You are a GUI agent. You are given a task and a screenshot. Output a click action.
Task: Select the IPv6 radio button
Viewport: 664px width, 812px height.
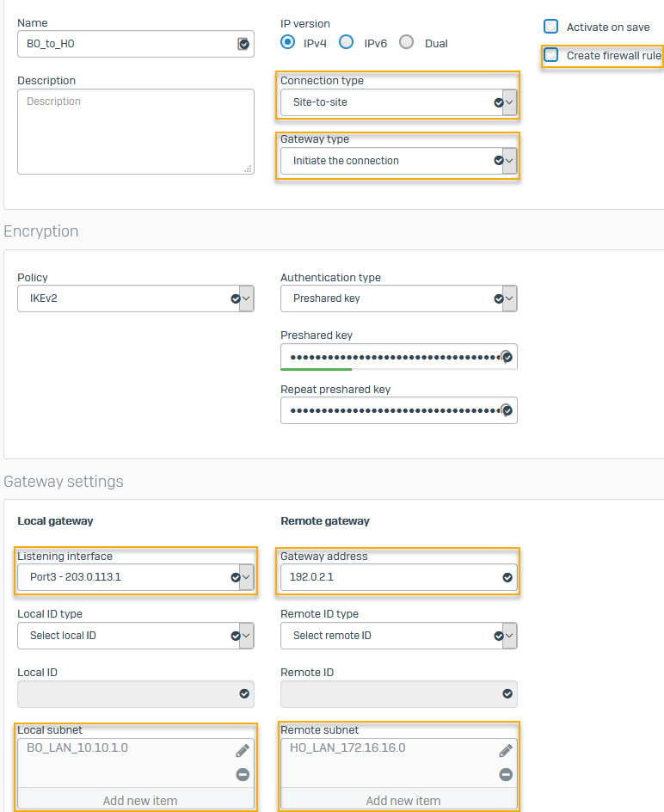347,42
